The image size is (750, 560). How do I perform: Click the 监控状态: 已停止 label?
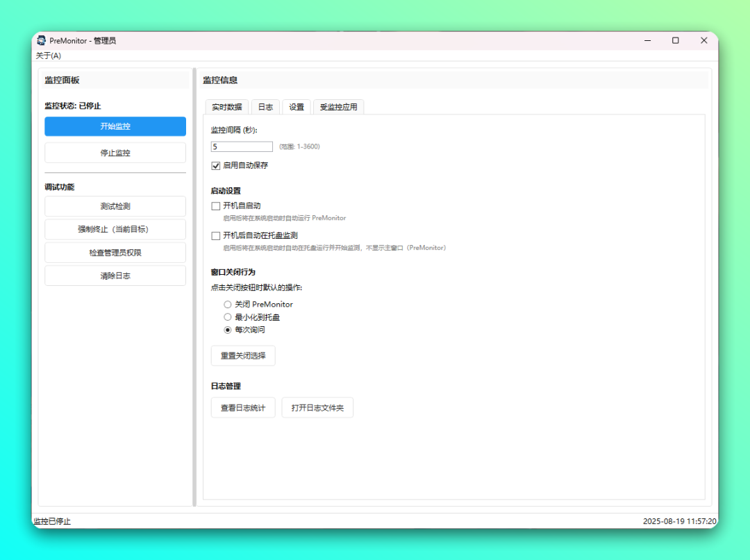73,106
